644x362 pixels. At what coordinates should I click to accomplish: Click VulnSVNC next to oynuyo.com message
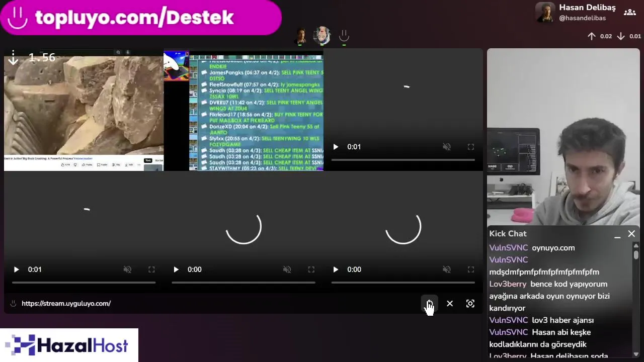[x=509, y=248]
